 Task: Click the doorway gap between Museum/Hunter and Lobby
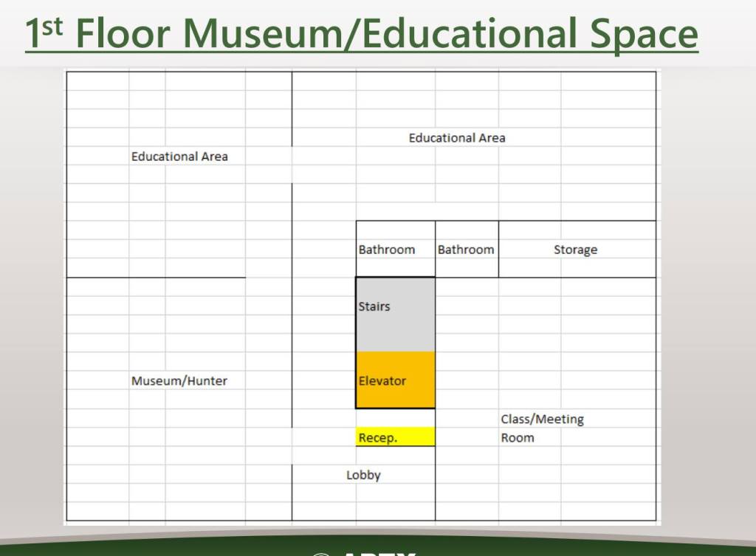coord(292,445)
